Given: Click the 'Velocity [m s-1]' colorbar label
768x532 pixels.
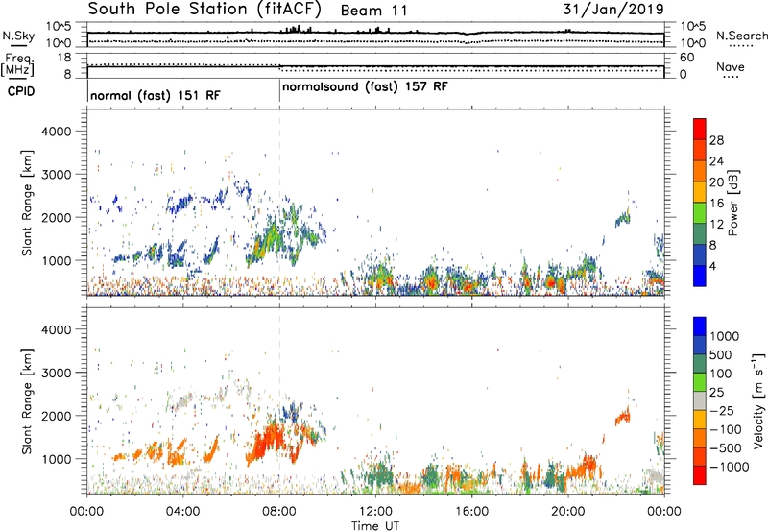Looking at the screenshot, I should pyautogui.click(x=758, y=400).
